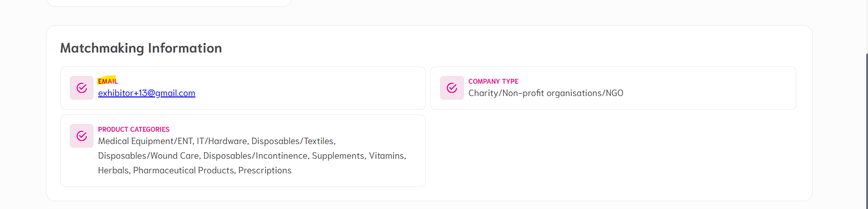This screenshot has width=868, height=209.
Task: Click the Disposables/Textiles category text
Action: 293,141
